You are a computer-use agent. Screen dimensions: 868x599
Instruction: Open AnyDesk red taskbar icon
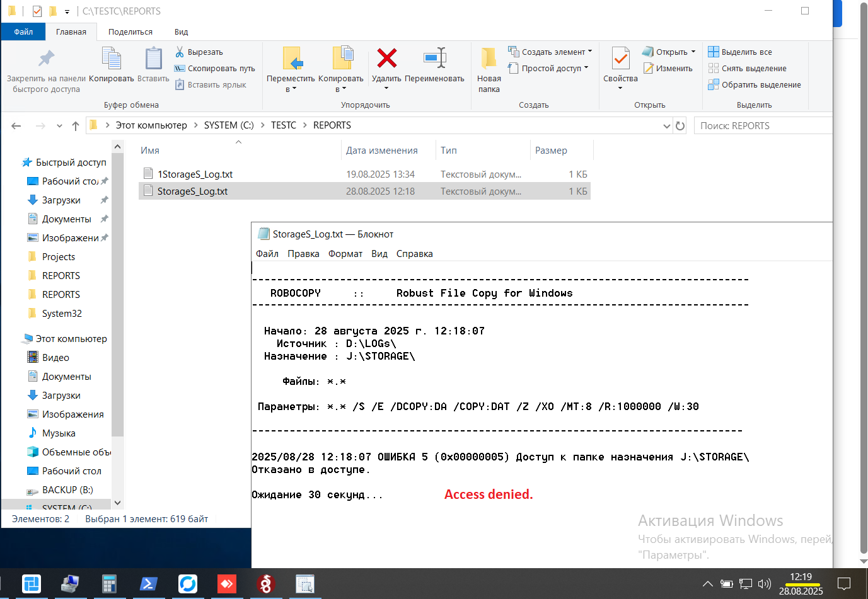pyautogui.click(x=226, y=584)
